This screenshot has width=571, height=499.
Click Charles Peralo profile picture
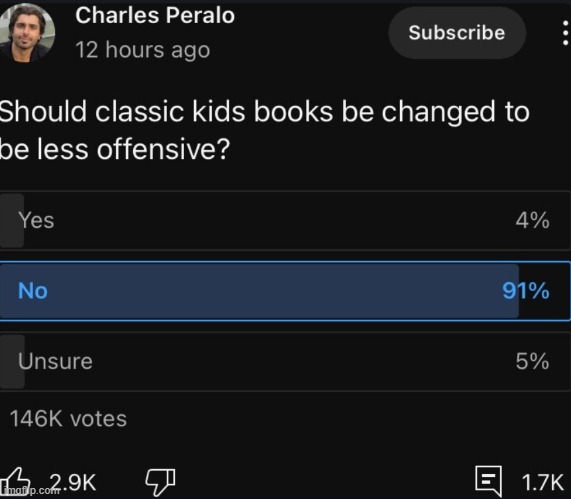coord(26,32)
